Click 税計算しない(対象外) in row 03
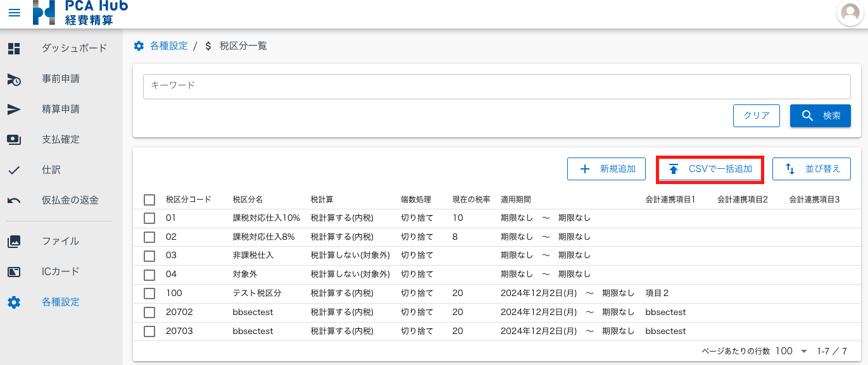Screen dimensions: 868x365 pyautogui.click(x=350, y=256)
